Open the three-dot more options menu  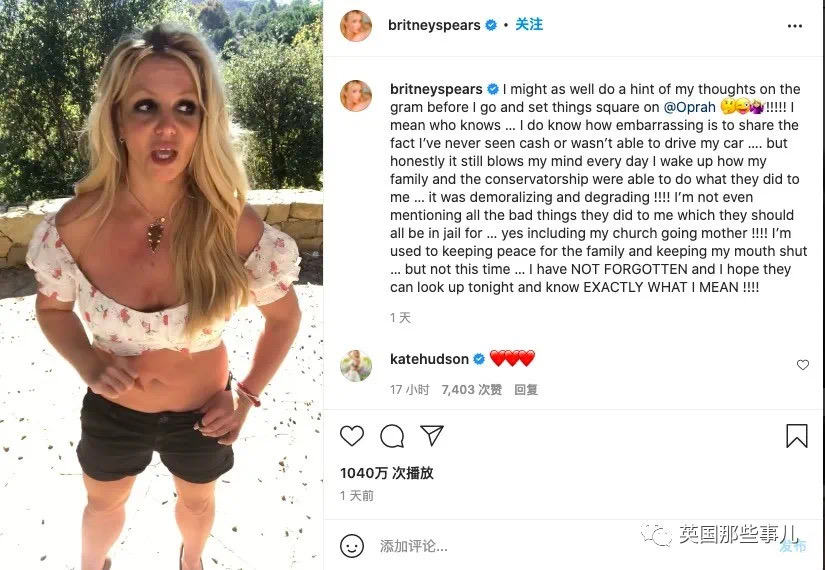coord(794,26)
